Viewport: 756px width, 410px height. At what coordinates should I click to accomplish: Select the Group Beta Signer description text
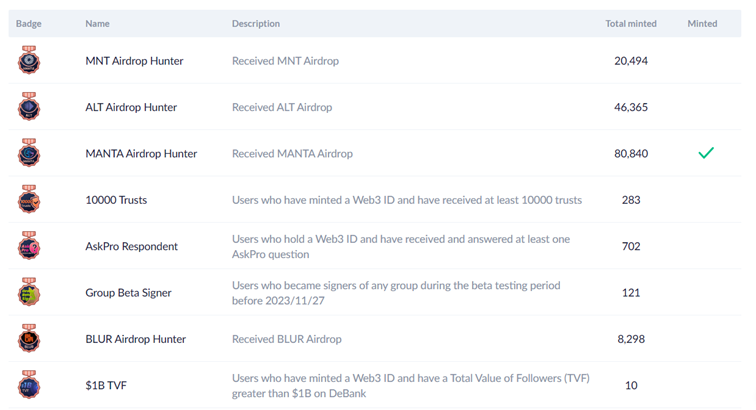pos(396,293)
